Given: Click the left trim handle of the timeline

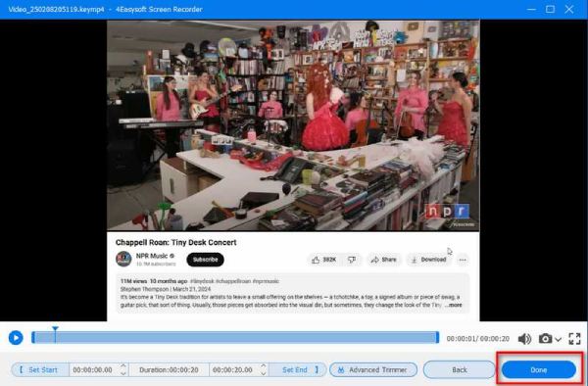Looking at the screenshot, I should (33, 337).
